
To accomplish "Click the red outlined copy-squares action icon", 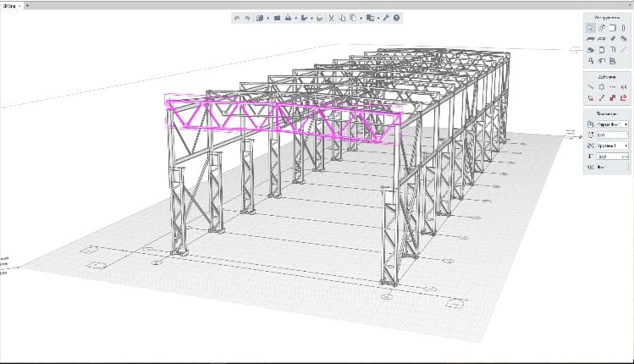I will pyautogui.click(x=623, y=98).
